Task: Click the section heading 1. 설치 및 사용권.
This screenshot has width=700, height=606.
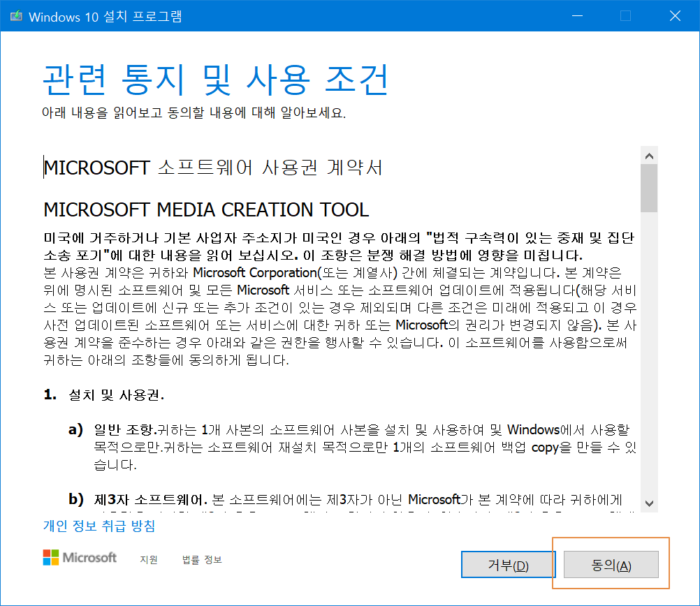Action: point(104,395)
